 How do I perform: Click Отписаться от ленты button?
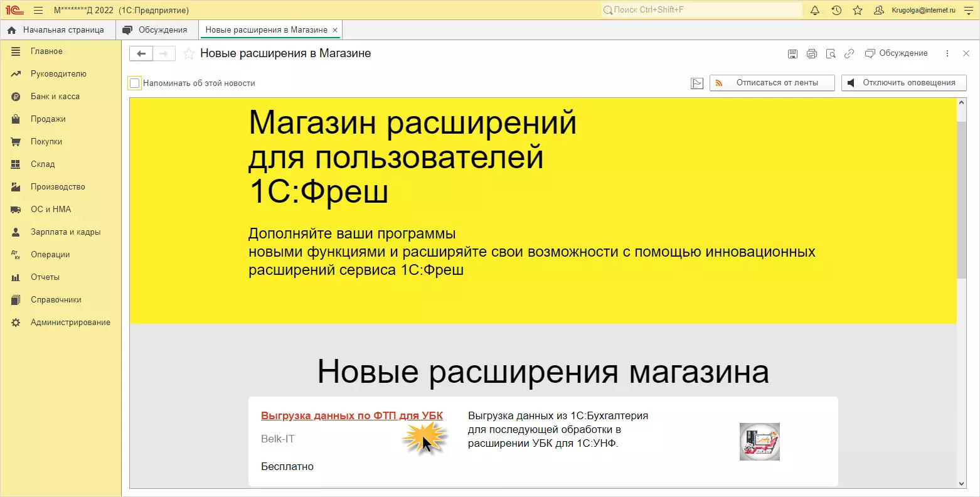[x=772, y=83]
